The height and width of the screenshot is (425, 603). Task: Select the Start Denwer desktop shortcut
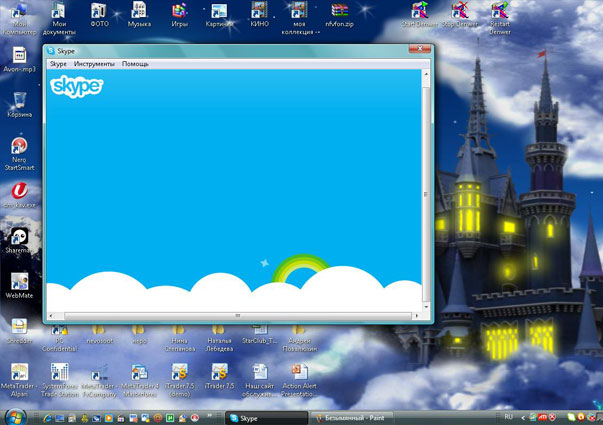[419, 12]
